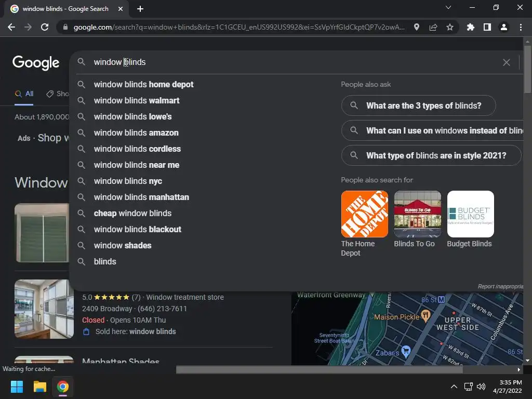The image size is (532, 399).
Task: Ask What can I use on windows instead
Action: point(432,130)
